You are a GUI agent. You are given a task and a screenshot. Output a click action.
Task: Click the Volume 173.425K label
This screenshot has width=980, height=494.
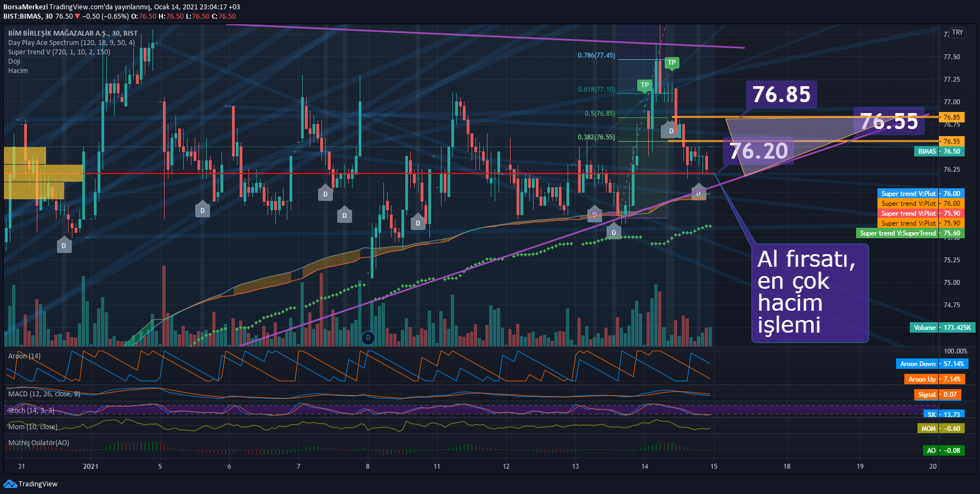click(x=942, y=327)
